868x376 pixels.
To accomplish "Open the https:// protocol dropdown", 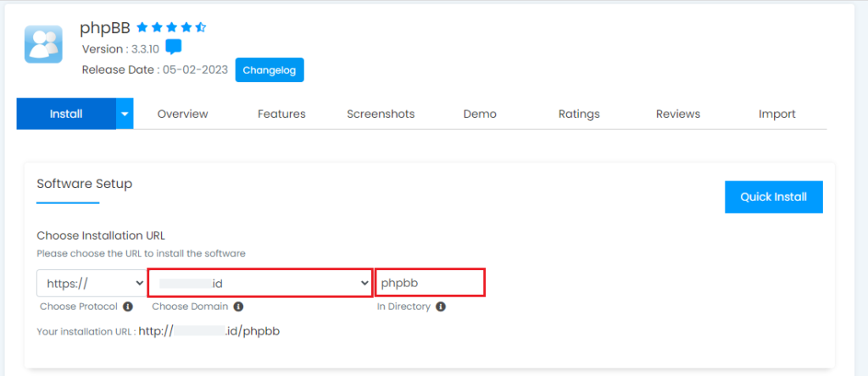I will coord(92,283).
